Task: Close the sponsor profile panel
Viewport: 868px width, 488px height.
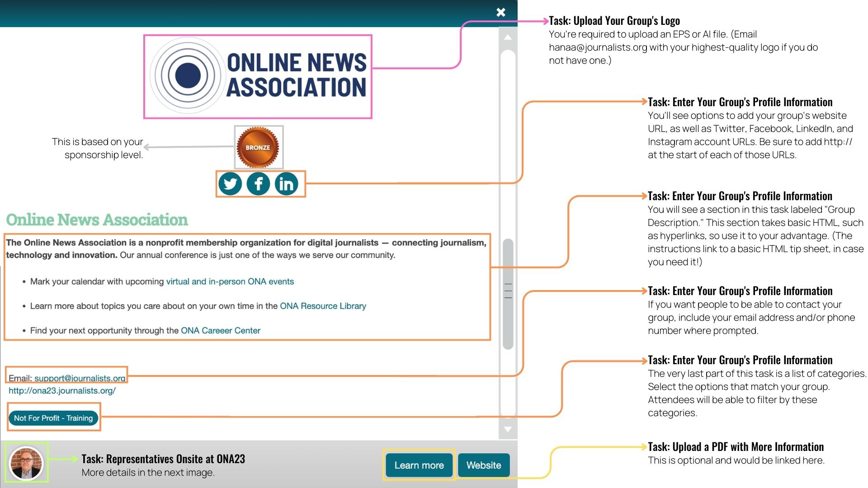Action: pyautogui.click(x=500, y=13)
